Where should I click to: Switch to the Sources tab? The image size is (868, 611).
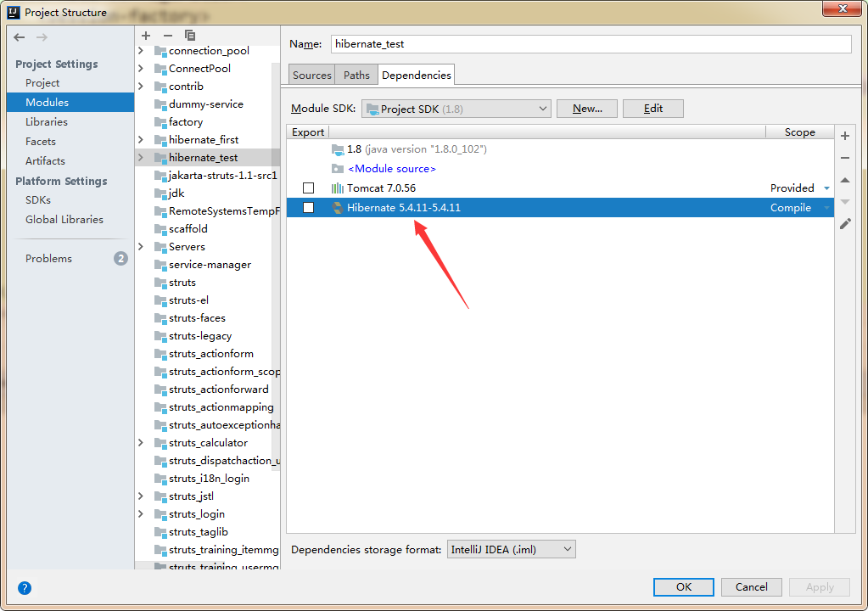(311, 76)
